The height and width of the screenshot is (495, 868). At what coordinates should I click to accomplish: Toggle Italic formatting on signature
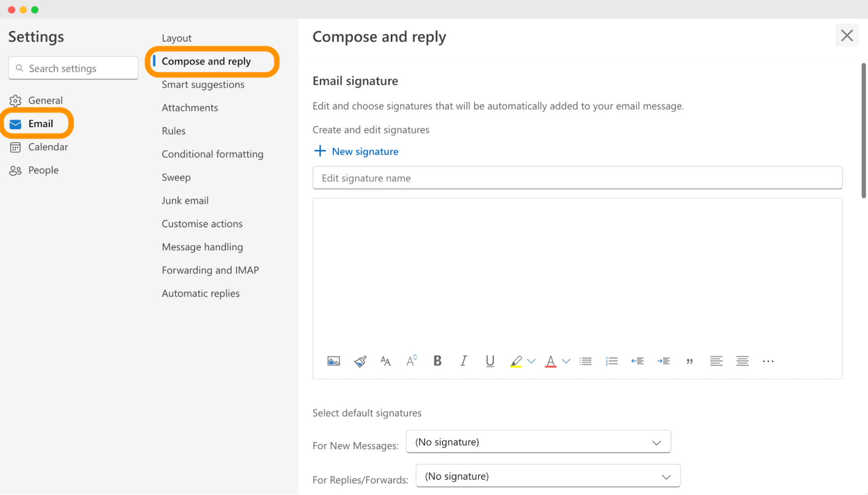point(464,361)
